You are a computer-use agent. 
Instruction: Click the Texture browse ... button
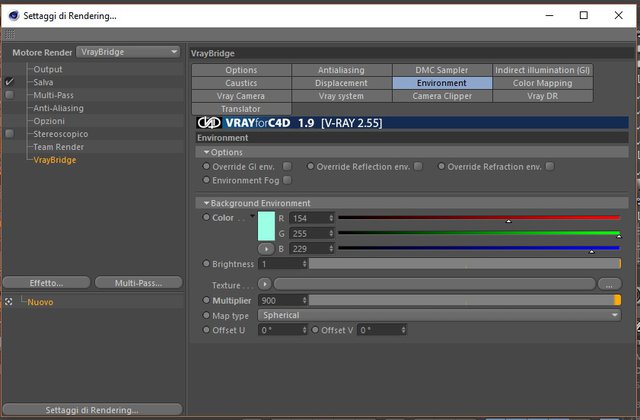(x=609, y=284)
